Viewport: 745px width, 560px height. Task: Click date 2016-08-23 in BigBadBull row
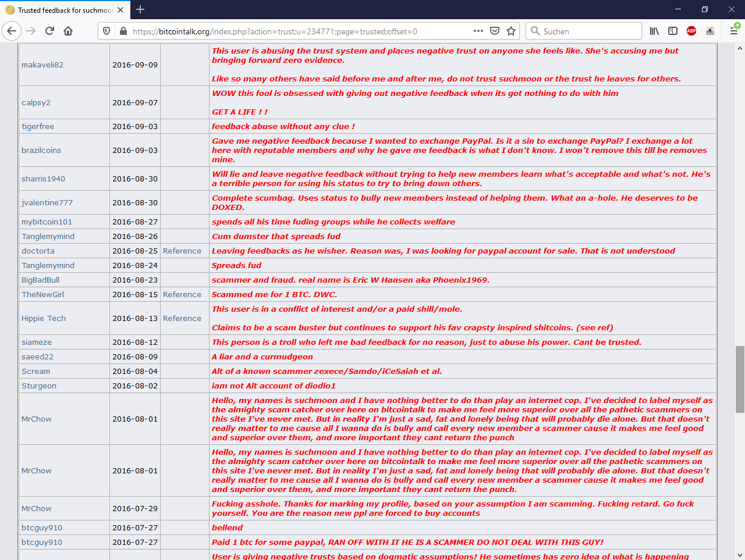tap(135, 280)
